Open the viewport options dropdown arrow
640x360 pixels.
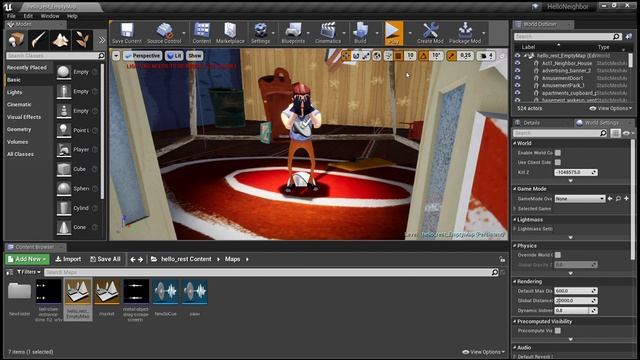(x=116, y=56)
